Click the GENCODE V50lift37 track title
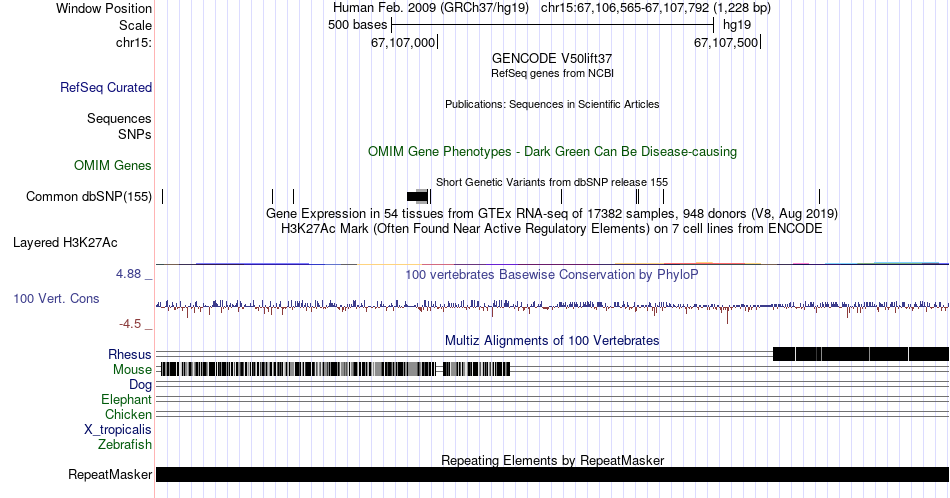The width and height of the screenshot is (950, 498). pyautogui.click(x=552, y=59)
